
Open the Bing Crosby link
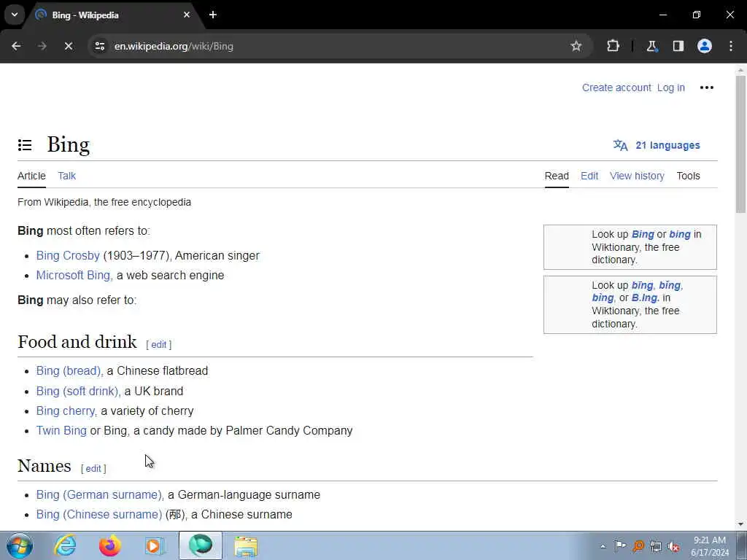click(x=68, y=256)
